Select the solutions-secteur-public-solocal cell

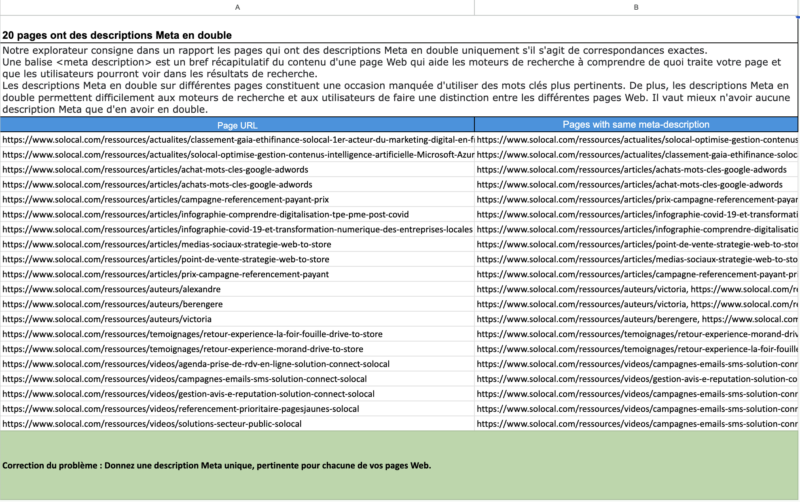[x=237, y=423]
